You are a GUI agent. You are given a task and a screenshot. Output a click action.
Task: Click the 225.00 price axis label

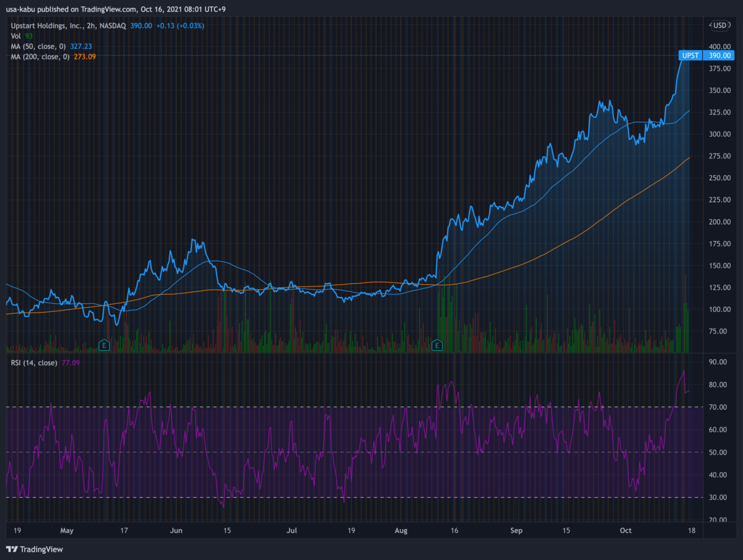coord(721,200)
